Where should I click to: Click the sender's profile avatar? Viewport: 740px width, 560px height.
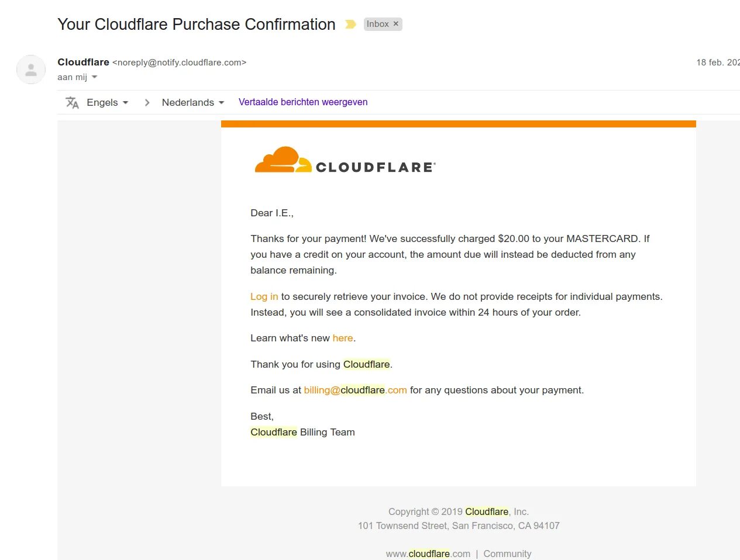tap(31, 70)
